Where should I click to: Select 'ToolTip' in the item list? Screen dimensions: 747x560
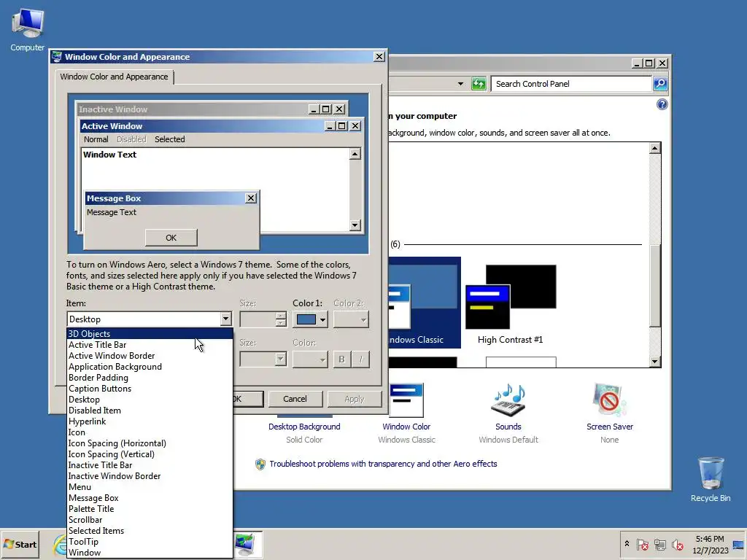coord(150,542)
